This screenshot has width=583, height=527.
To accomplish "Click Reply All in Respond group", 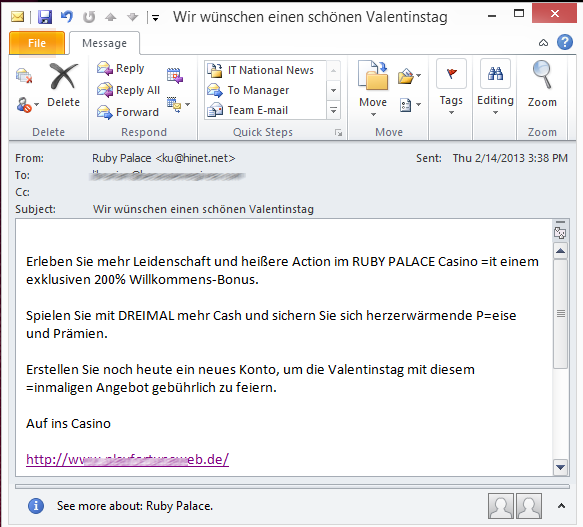I will click(128, 90).
